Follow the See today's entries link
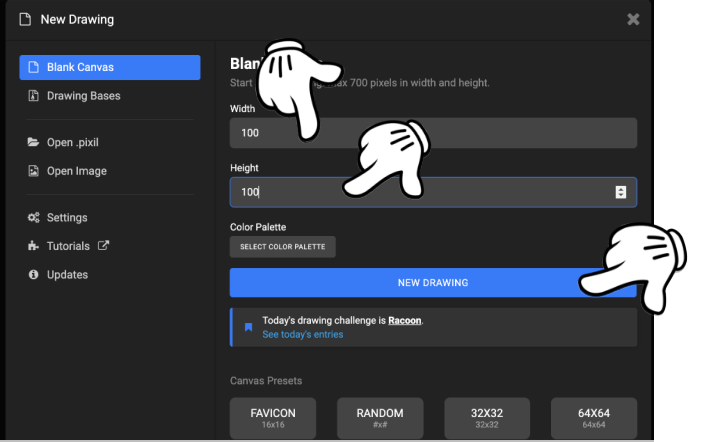The width and height of the screenshot is (703, 442). click(303, 334)
